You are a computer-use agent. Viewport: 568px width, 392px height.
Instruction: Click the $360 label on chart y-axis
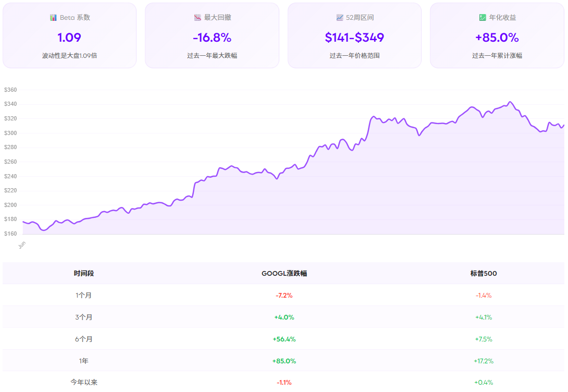pyautogui.click(x=10, y=90)
